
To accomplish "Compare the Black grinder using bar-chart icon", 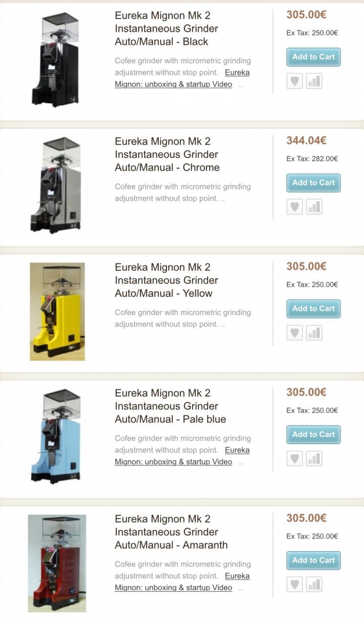I will pyautogui.click(x=314, y=81).
